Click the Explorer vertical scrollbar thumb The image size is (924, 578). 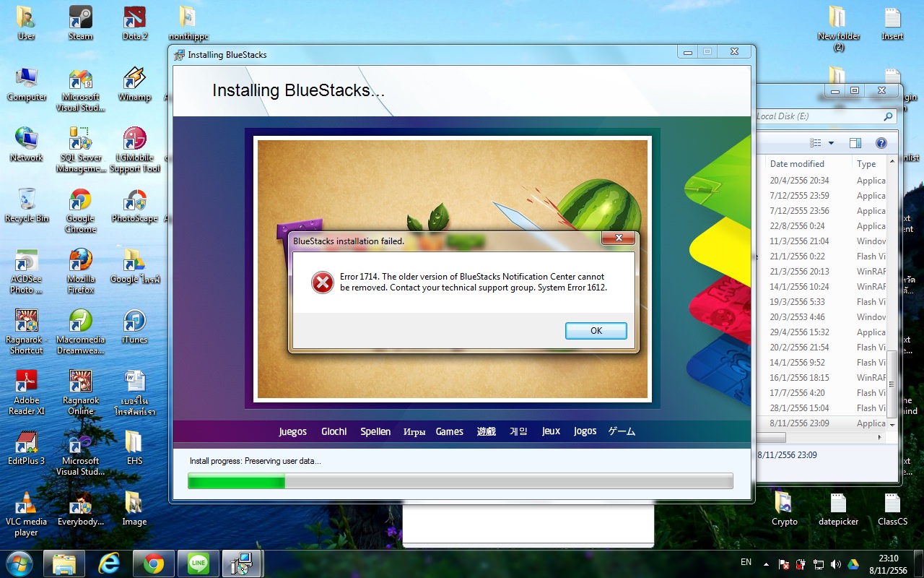click(x=894, y=384)
